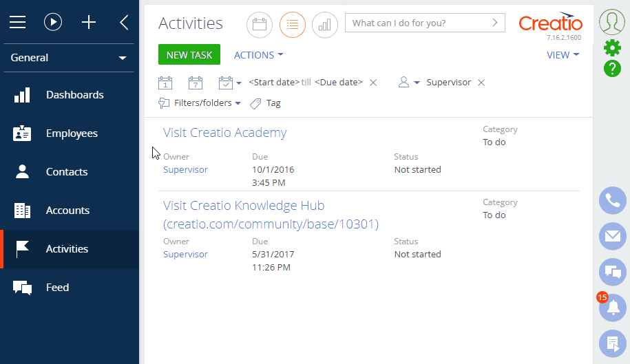Switch to list view icon
This screenshot has width=630, height=364.
(293, 25)
